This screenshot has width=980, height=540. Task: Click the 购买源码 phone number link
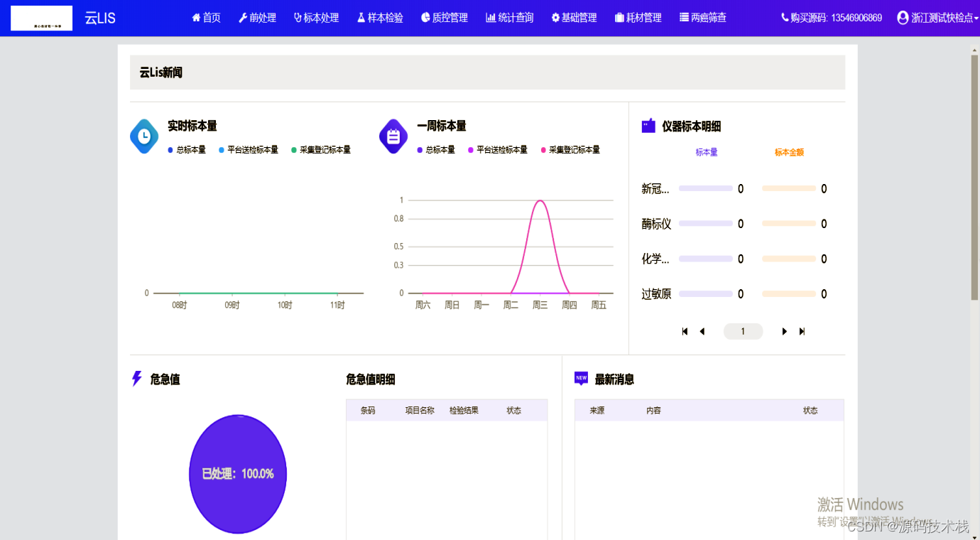pos(831,18)
